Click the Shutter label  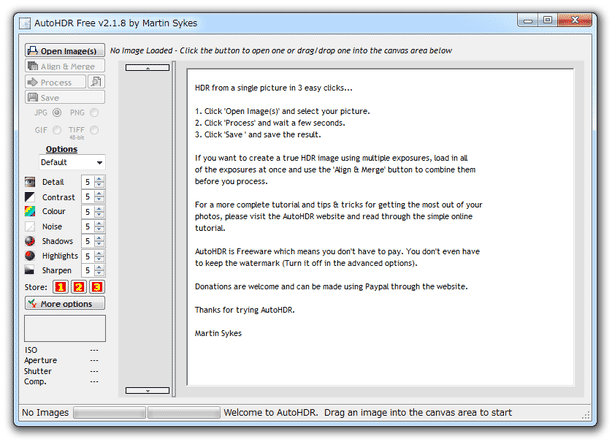click(37, 371)
